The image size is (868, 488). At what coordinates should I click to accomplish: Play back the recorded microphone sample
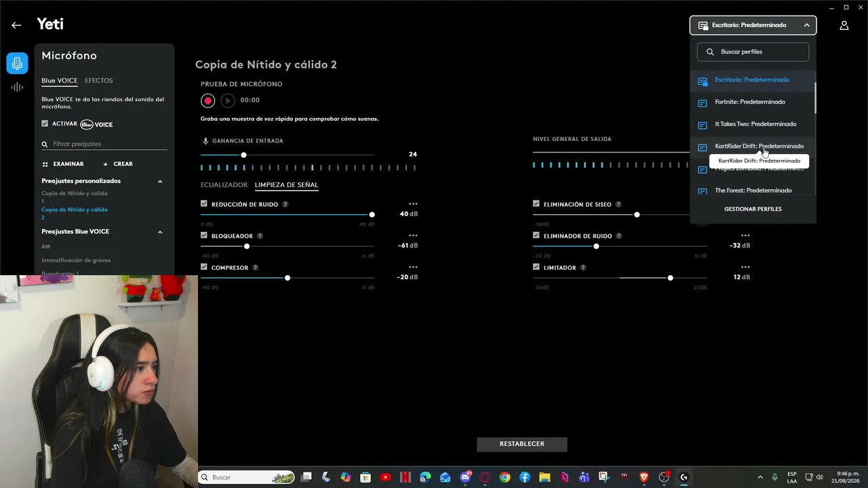point(228,100)
